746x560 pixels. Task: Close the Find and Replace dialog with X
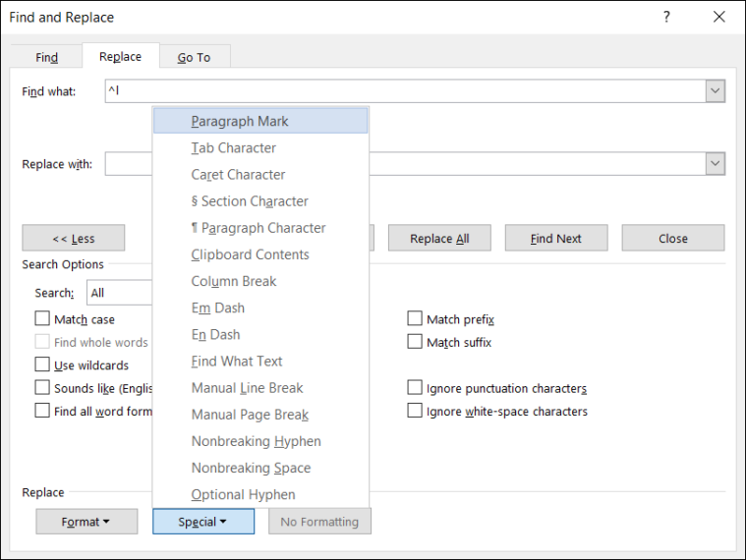(x=718, y=17)
